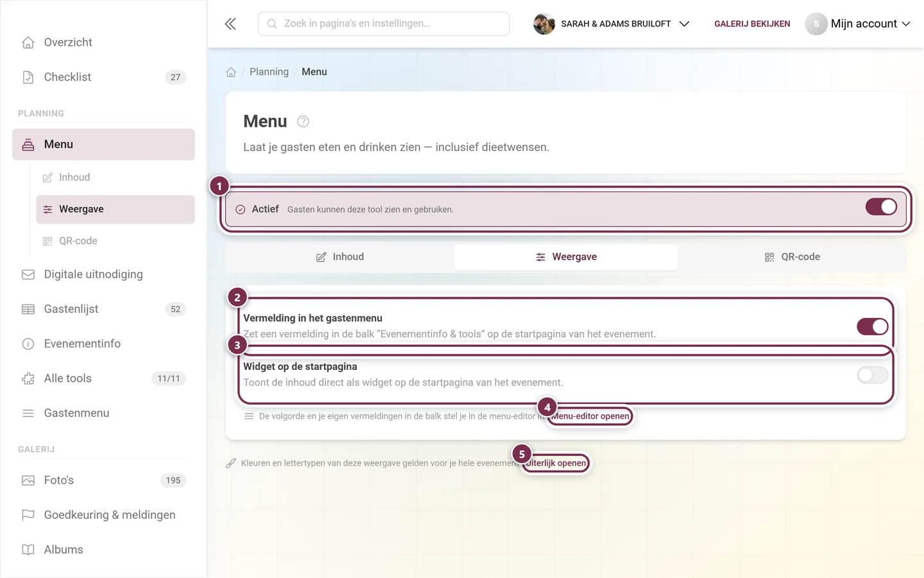The image size is (924, 578).
Task: Click the Foto's image icon
Action: pyautogui.click(x=28, y=480)
